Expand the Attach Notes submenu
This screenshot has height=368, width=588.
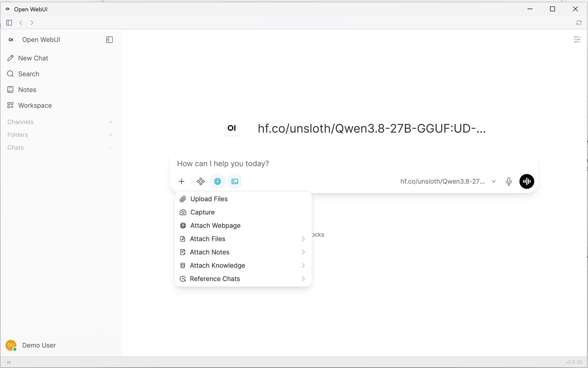click(243, 252)
